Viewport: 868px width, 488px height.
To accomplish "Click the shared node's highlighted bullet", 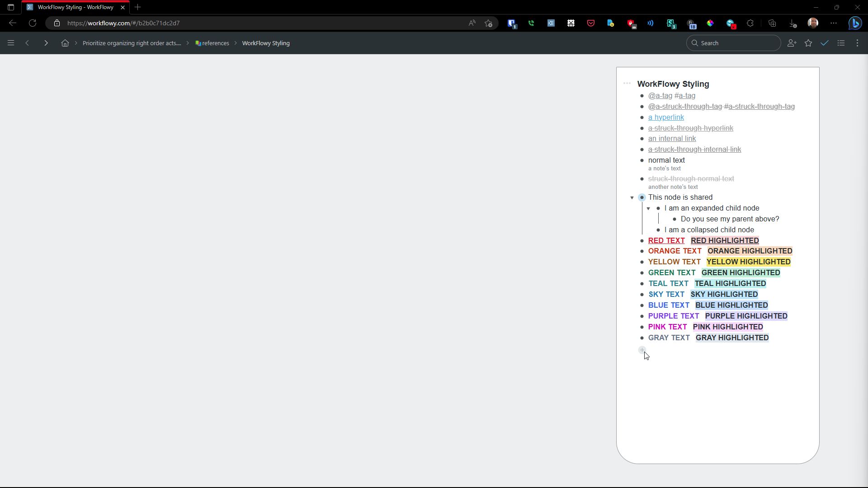I will 642,197.
